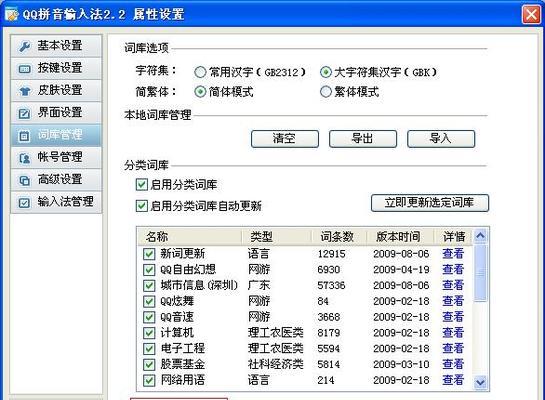Click the dictionary list scroll-up arrow
This screenshot has width=545, height=400.
point(480,236)
